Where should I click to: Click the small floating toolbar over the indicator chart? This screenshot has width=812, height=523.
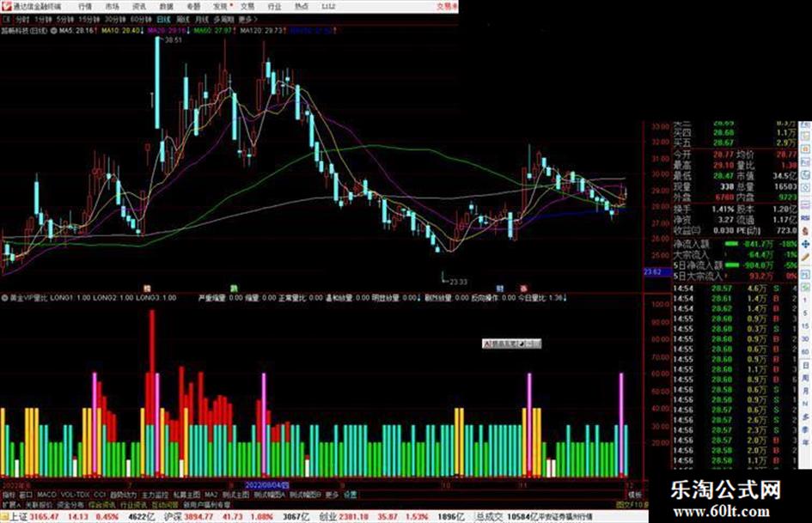coord(511,344)
